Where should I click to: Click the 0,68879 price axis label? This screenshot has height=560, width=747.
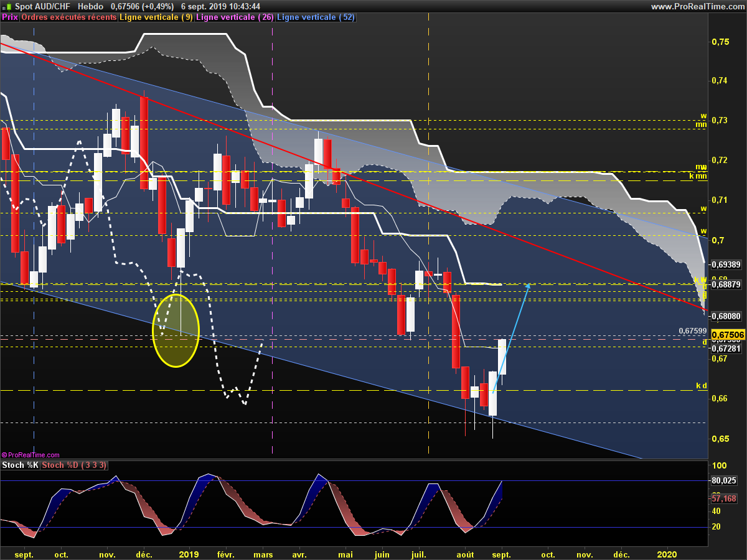coord(726,284)
